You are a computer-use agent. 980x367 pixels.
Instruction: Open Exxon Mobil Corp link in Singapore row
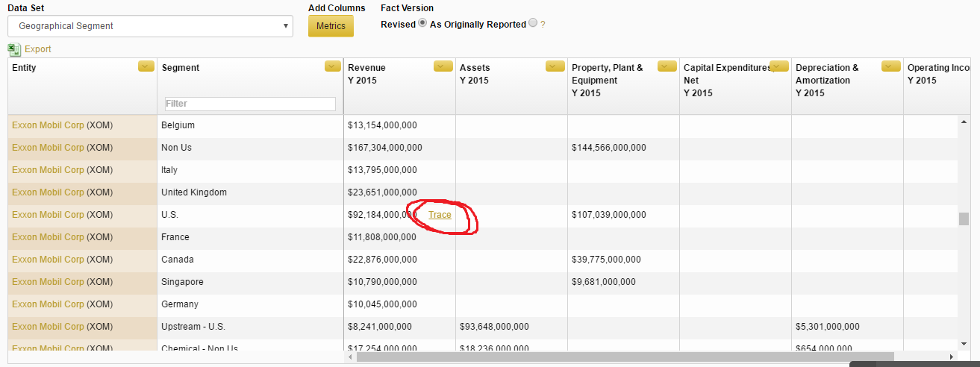point(48,282)
